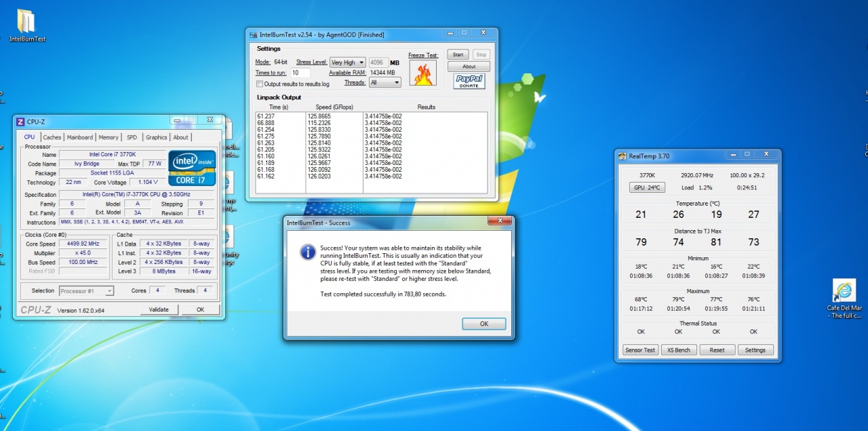Click the Package Socket 1155 LGA value
The image size is (868, 431).
(113, 173)
